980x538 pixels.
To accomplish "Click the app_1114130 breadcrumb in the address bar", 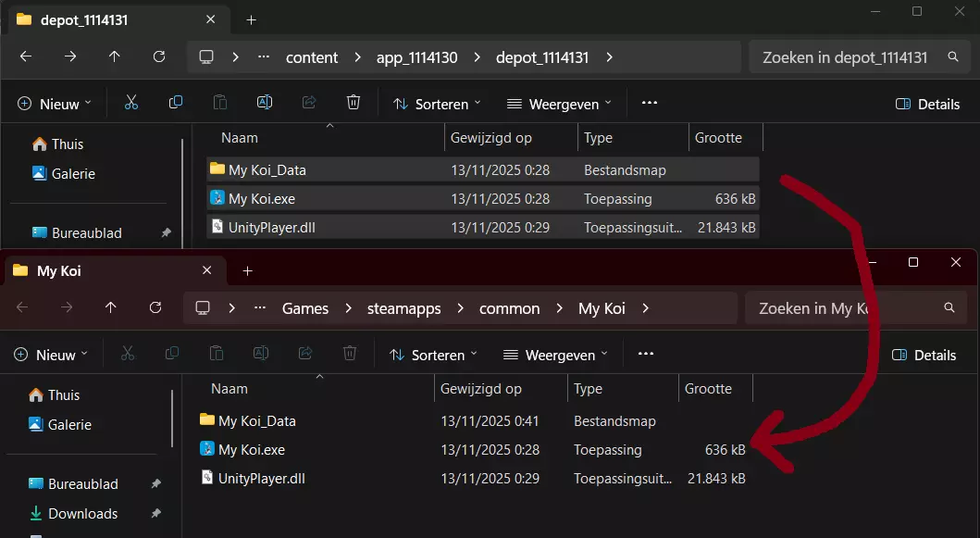I will coord(416,57).
